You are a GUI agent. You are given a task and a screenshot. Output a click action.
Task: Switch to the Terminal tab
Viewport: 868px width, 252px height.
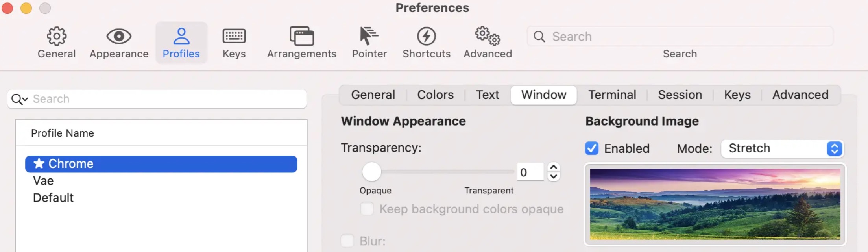(x=612, y=95)
